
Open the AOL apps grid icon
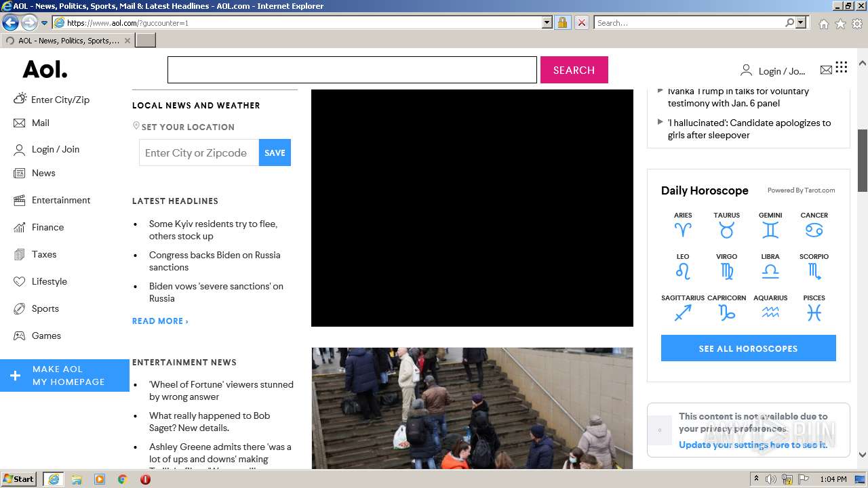[842, 67]
